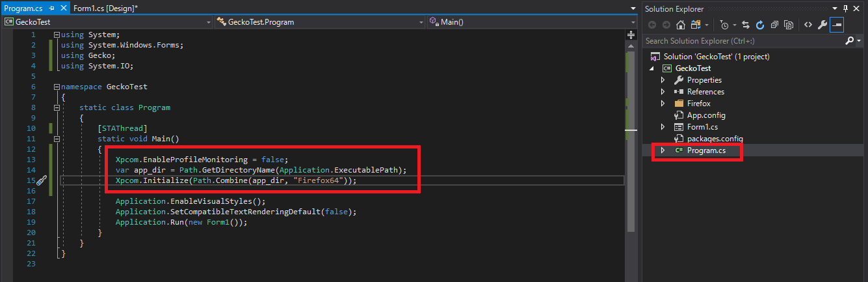Open Properties via the wrench icon
Screen dimensions: 868x282
click(822, 25)
